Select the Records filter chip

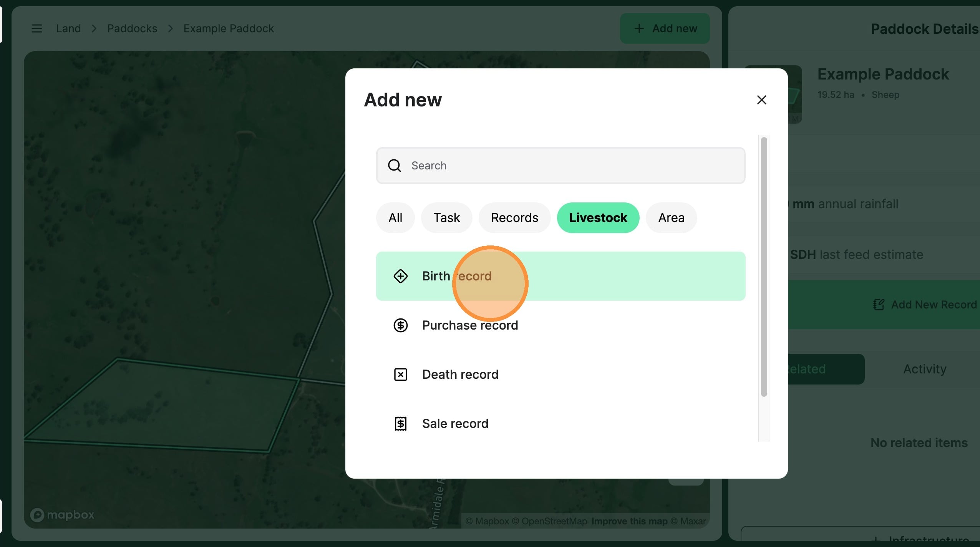coord(514,218)
